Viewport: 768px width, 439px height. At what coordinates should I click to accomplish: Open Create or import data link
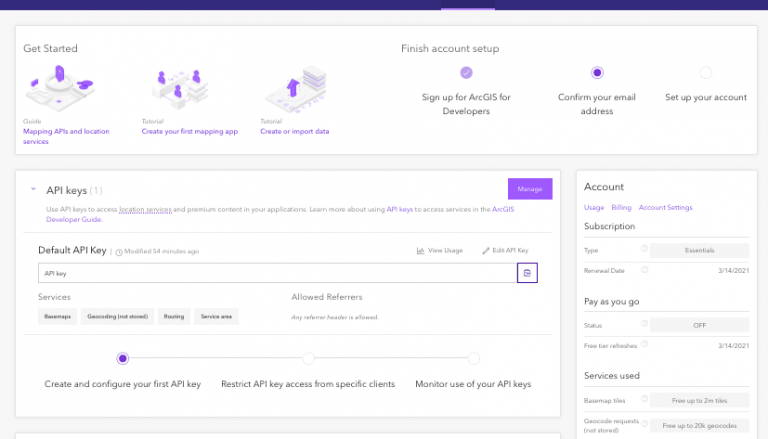coord(294,131)
